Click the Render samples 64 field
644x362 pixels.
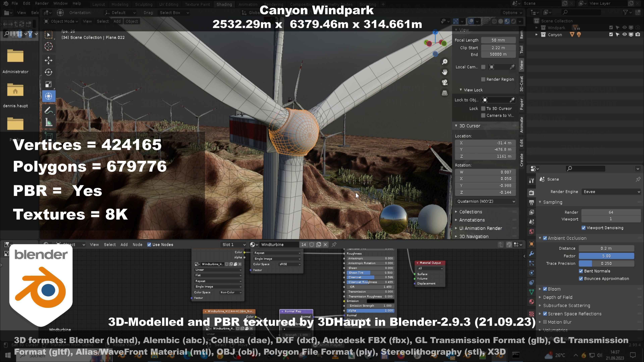611,212
